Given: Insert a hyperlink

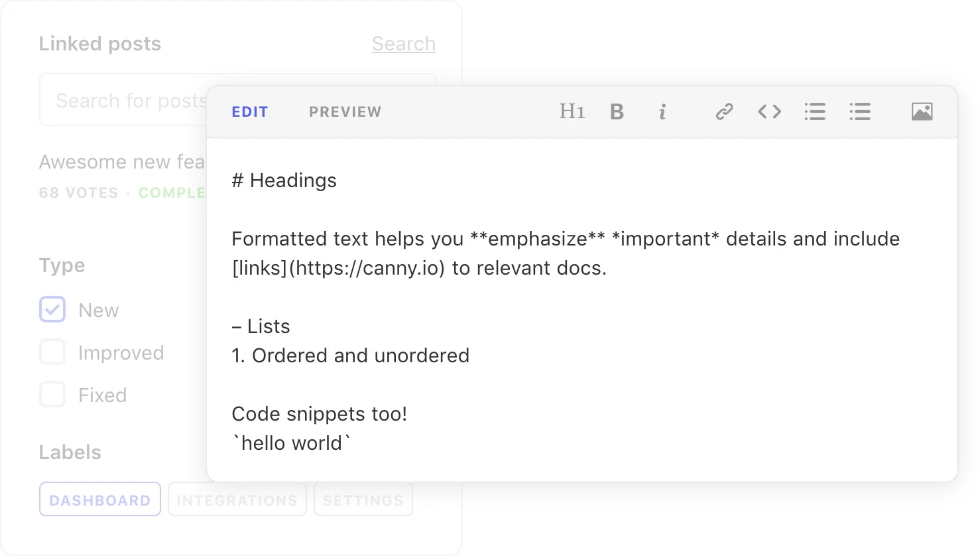Looking at the screenshot, I should [x=724, y=111].
